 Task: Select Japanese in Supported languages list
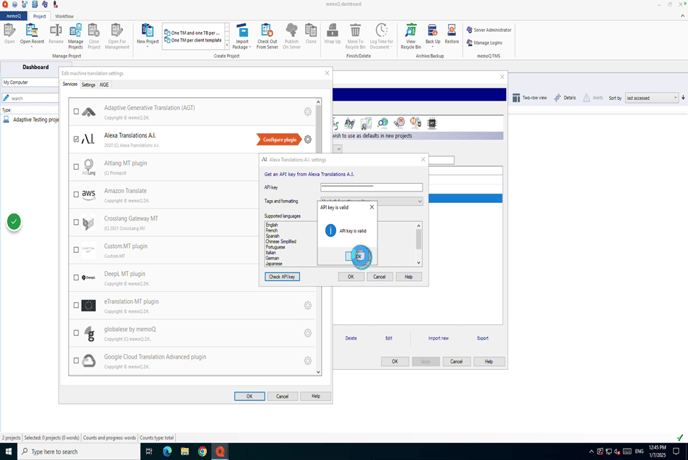(x=274, y=263)
